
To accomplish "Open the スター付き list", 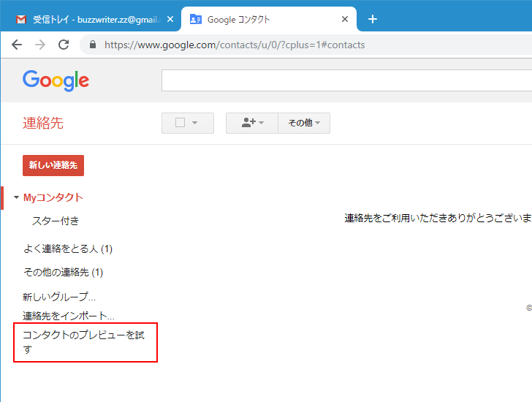I will click(56, 221).
